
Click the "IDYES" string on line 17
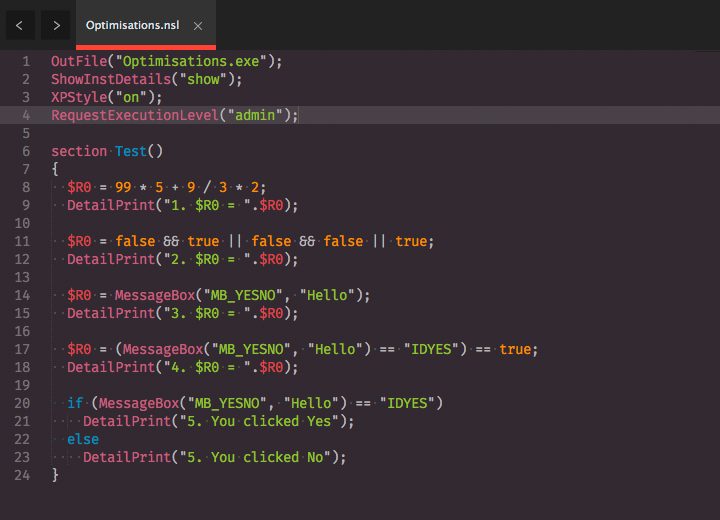[432, 349]
